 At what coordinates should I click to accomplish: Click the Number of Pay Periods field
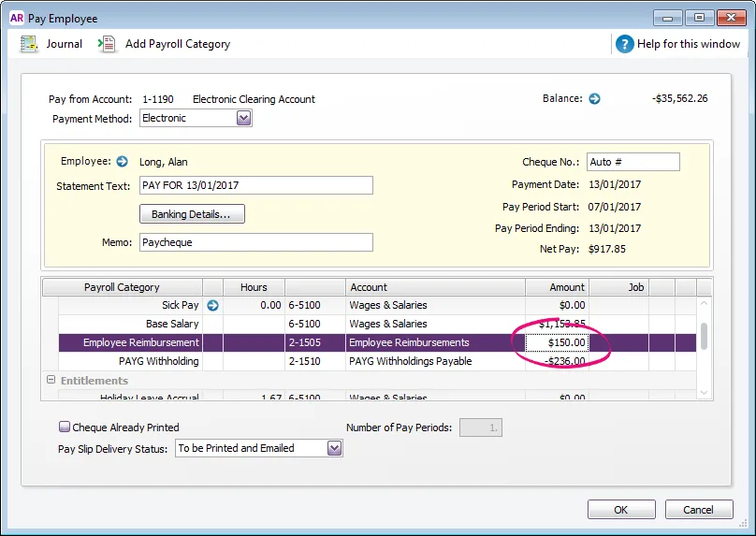click(x=481, y=427)
